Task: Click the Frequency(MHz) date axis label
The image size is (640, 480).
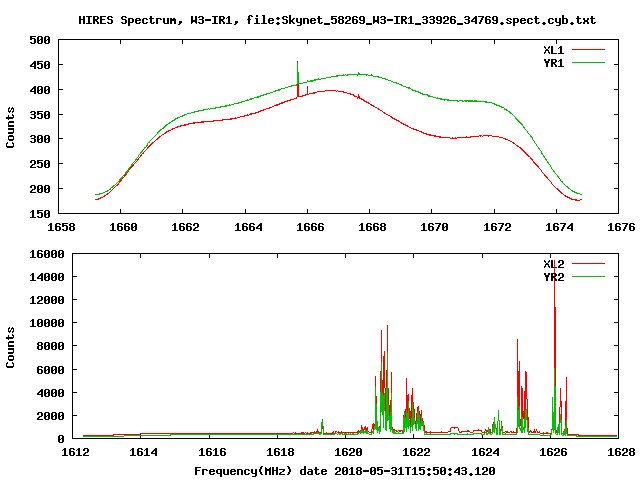Action: [x=344, y=471]
